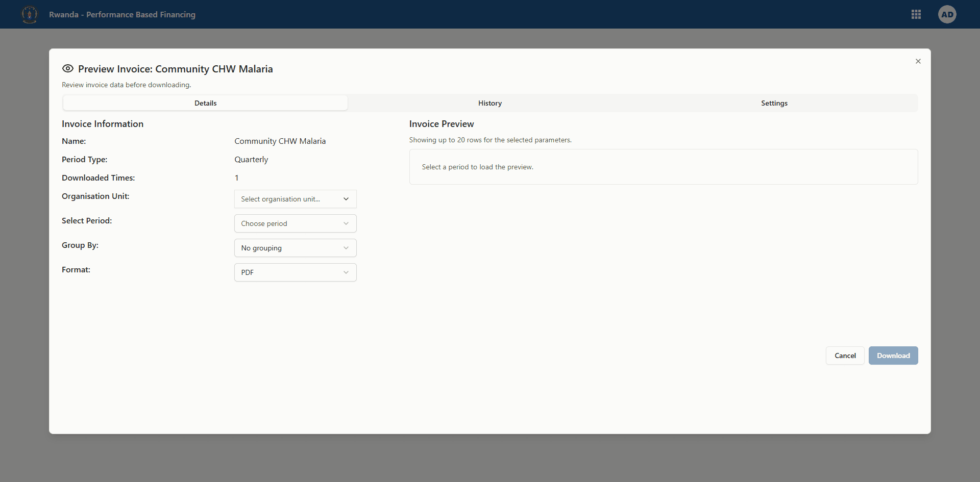
Task: Click the eye preview icon beside the title
Action: (68, 68)
